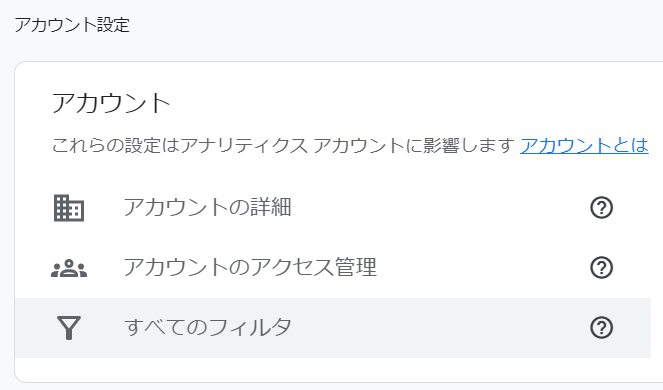This screenshot has height=390, width=663.
Task: Click the word 管理 in the second row
Action: [356, 268]
